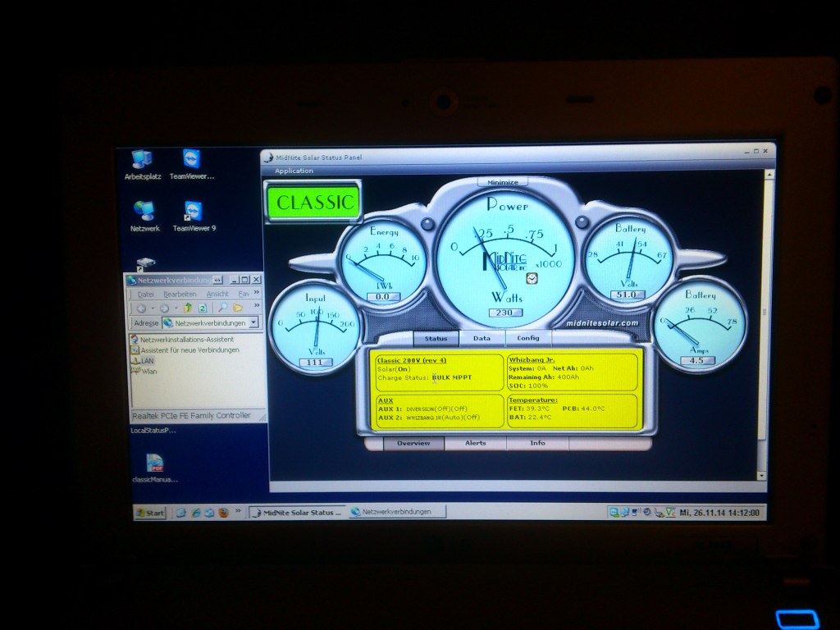The image size is (840, 630).
Task: Click the taskbar date and time
Action: coord(719,513)
